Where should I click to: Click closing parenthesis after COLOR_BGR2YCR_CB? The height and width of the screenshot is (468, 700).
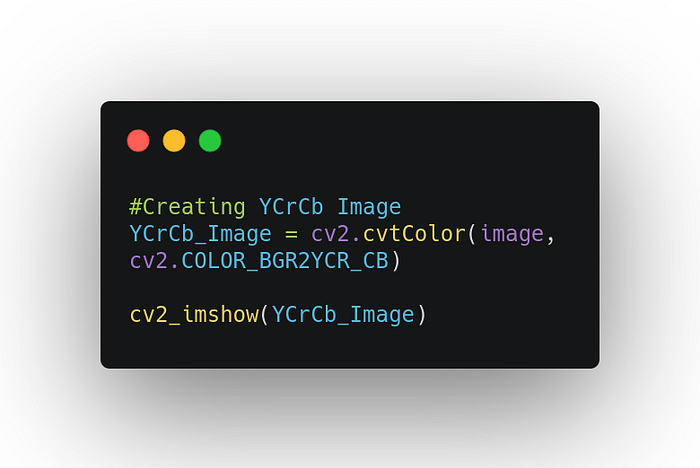coord(396,261)
